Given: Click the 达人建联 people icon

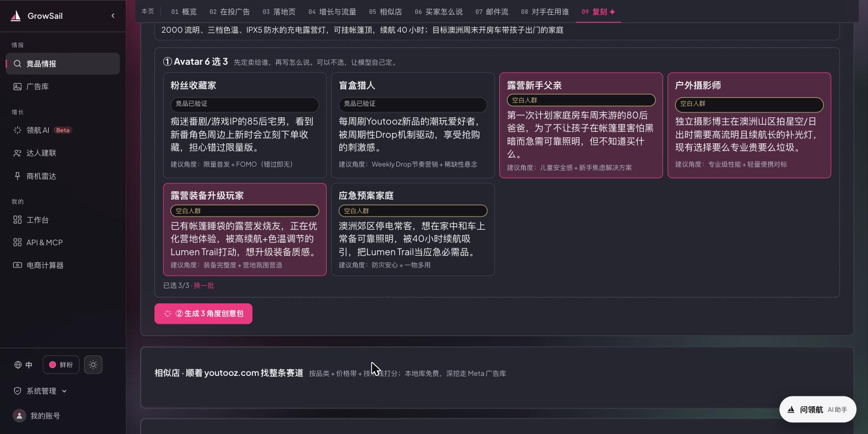Looking at the screenshot, I should click(18, 153).
